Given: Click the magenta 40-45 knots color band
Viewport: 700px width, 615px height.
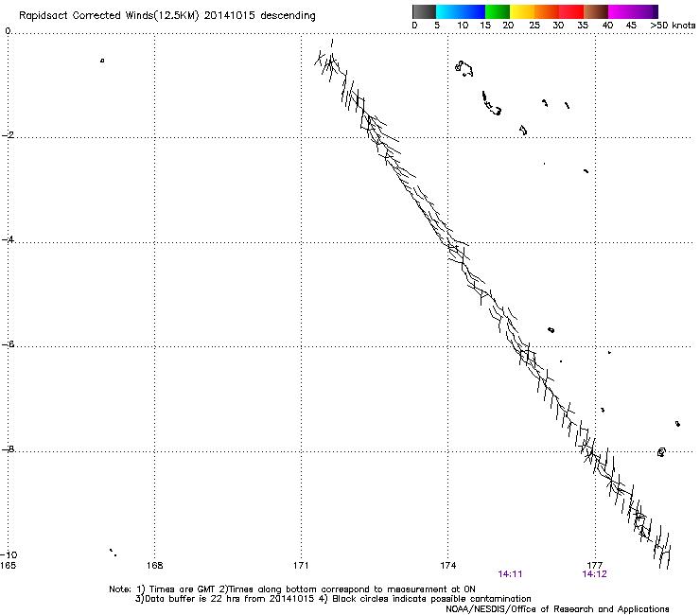Looking at the screenshot, I should pyautogui.click(x=621, y=11).
